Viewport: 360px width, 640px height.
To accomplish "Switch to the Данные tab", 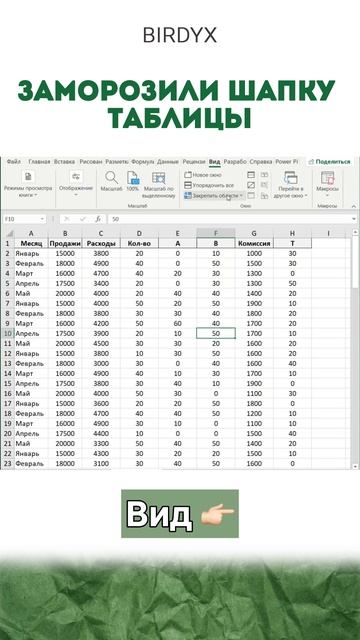I will point(168,162).
